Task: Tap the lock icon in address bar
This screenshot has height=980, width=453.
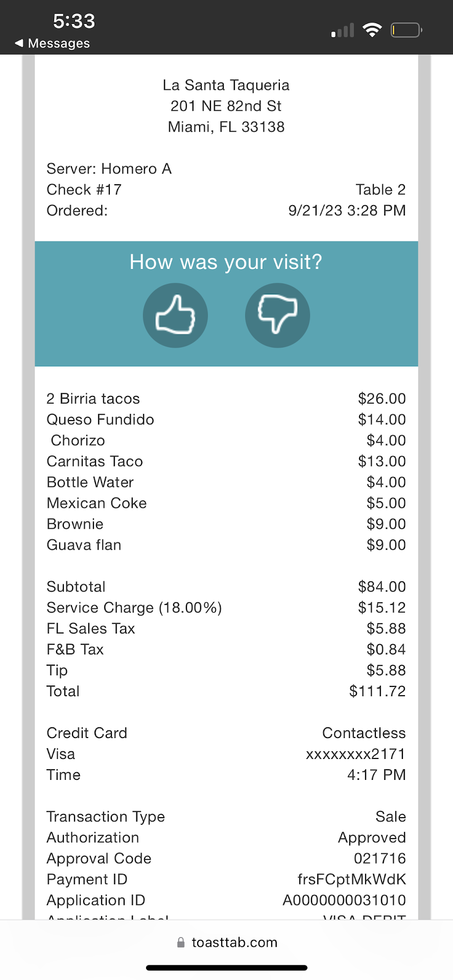Action: pyautogui.click(x=180, y=942)
